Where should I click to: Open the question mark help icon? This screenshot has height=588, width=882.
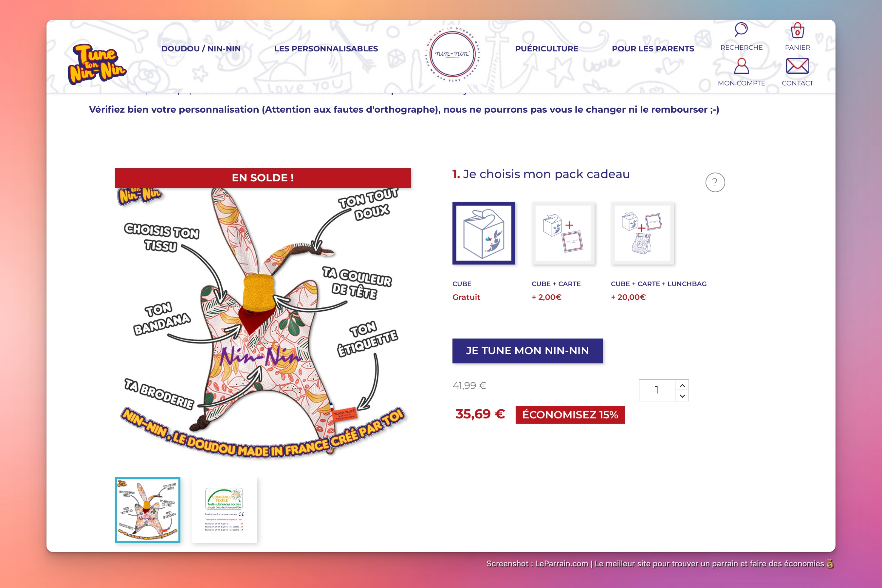click(715, 182)
